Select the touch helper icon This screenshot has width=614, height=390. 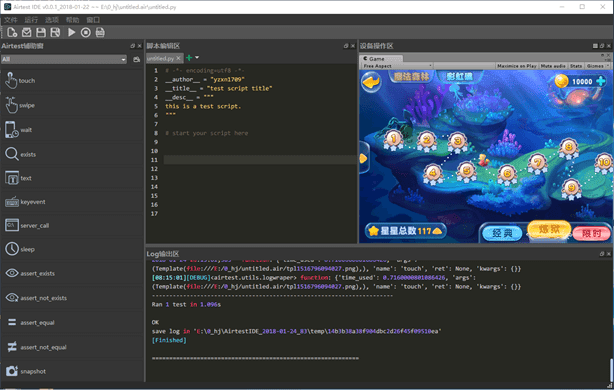point(11,80)
